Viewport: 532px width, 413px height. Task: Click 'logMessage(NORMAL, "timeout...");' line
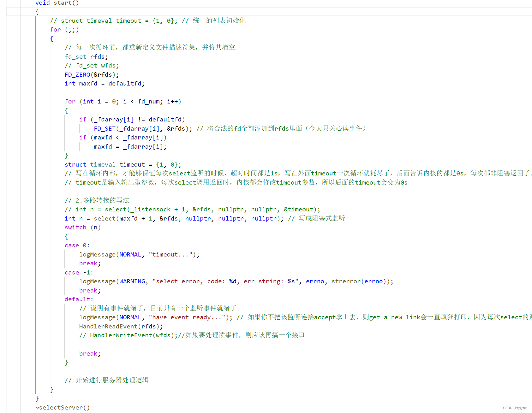[x=139, y=255]
